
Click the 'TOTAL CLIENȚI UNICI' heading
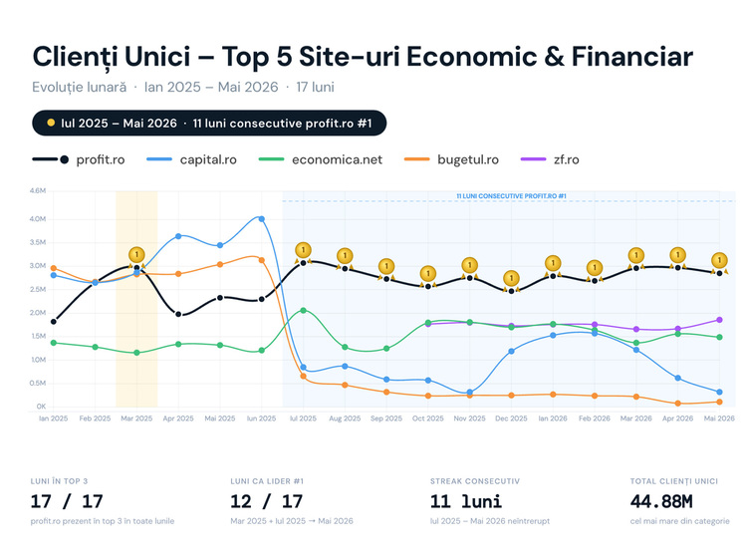(674, 481)
